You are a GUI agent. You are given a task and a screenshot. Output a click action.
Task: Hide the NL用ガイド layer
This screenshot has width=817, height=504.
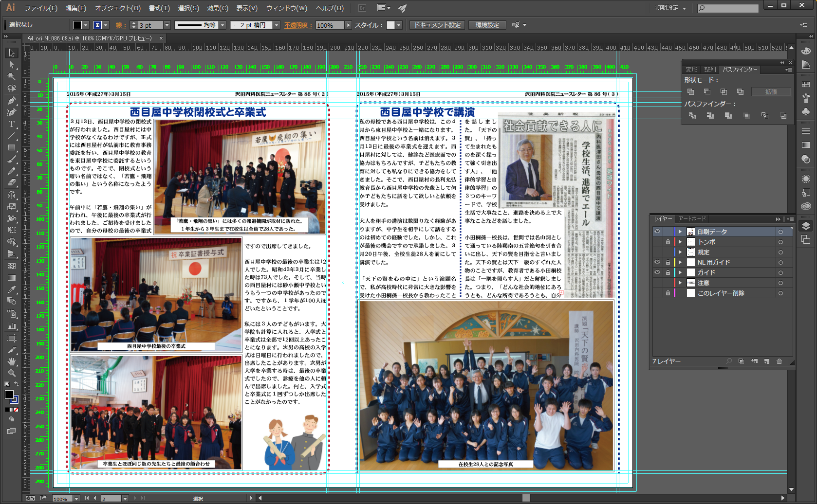click(x=657, y=262)
